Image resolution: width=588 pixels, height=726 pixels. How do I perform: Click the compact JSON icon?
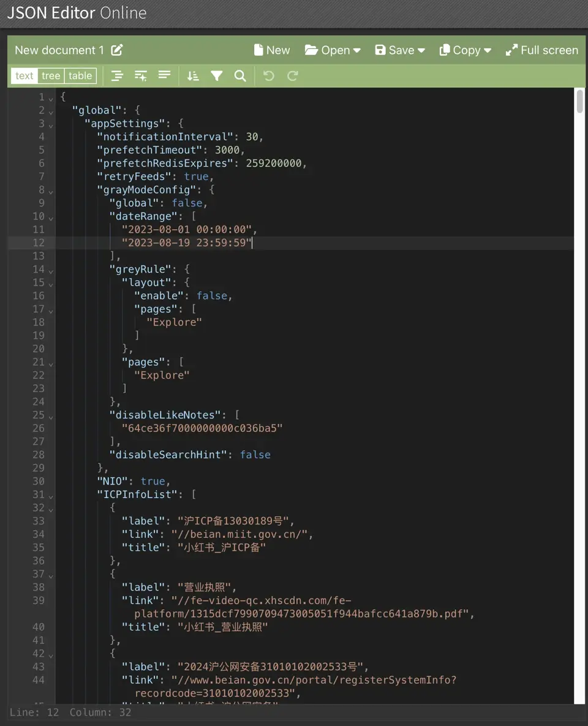coord(164,76)
